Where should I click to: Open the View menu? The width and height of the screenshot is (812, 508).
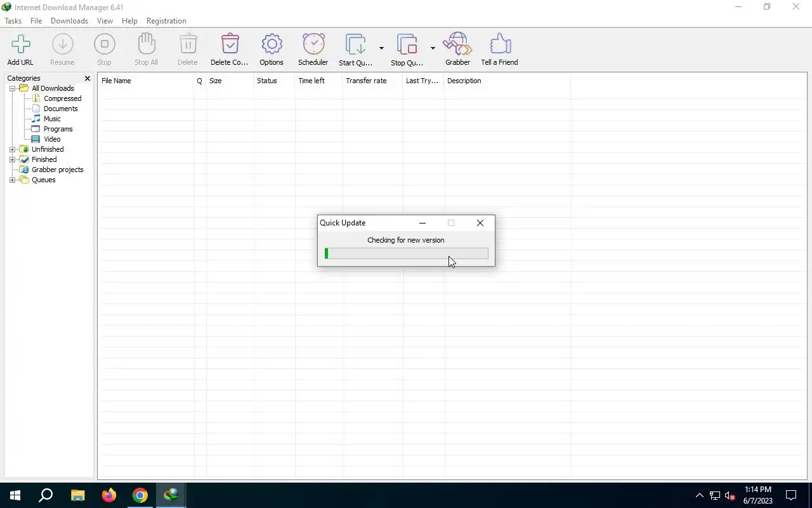pos(105,21)
